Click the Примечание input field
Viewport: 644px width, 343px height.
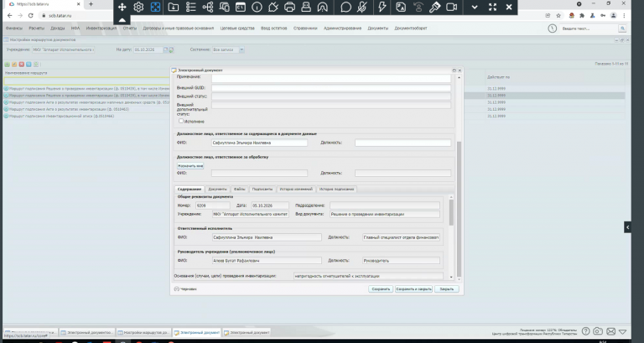click(x=331, y=78)
